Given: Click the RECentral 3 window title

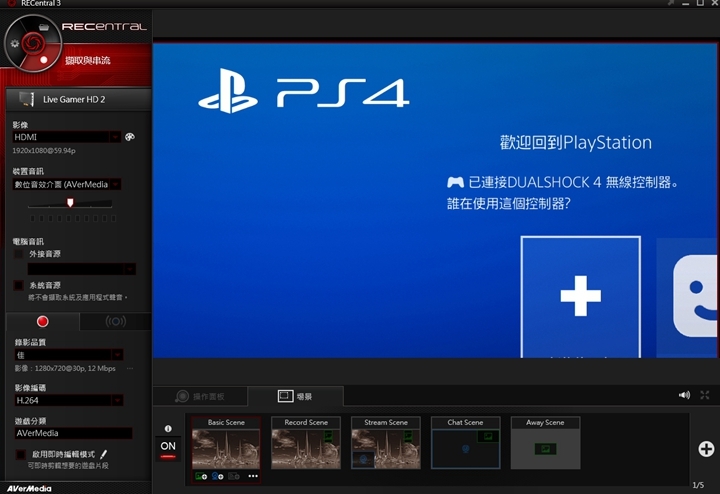Looking at the screenshot, I should pyautogui.click(x=41, y=3).
